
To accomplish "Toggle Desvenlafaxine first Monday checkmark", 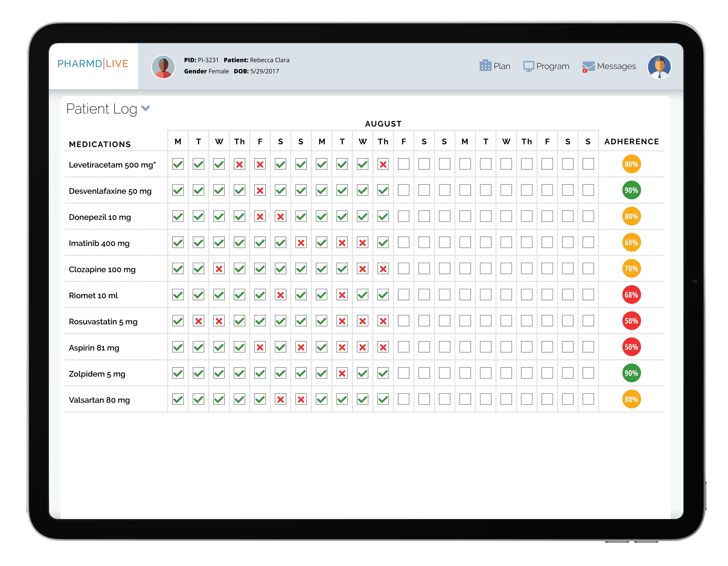I will pyautogui.click(x=178, y=190).
